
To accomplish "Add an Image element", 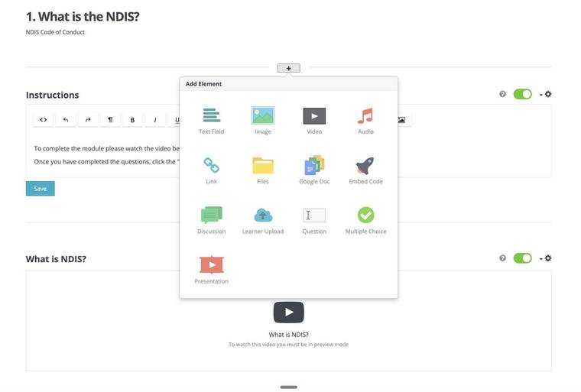I will point(263,121).
